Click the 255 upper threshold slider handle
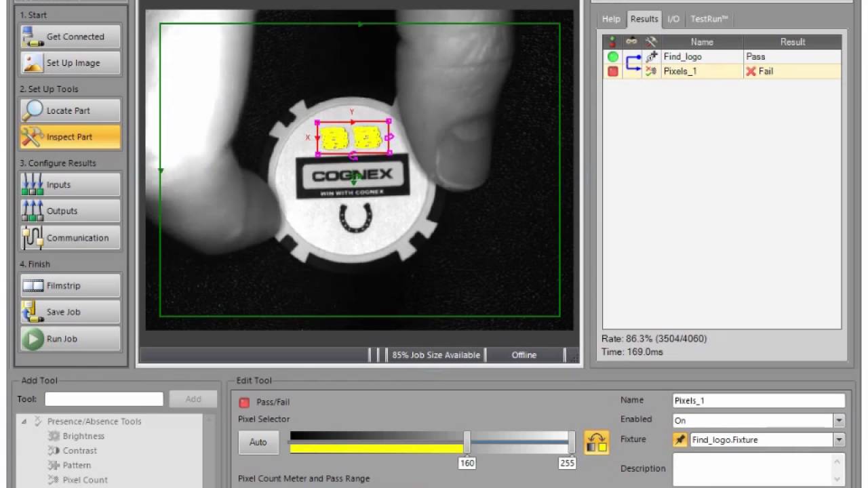The height and width of the screenshot is (488, 868). (x=572, y=442)
